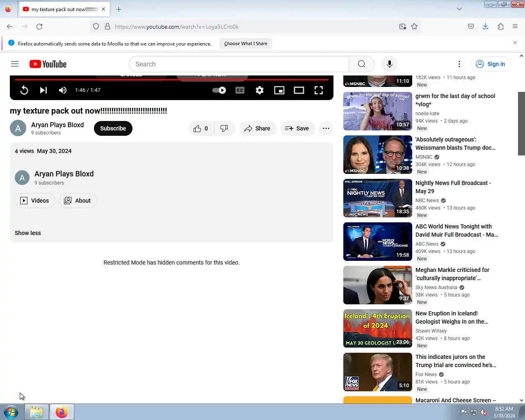Dismiss the Firefox data notification bar
This screenshot has height=420, width=525.
515,43
